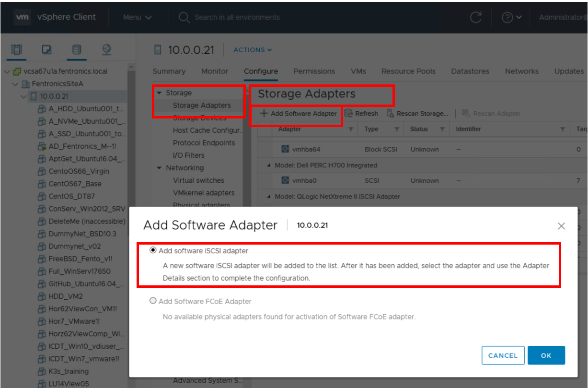Click the AD_Fentronics_M--1! VM icon
588x388 pixels.
click(x=42, y=146)
